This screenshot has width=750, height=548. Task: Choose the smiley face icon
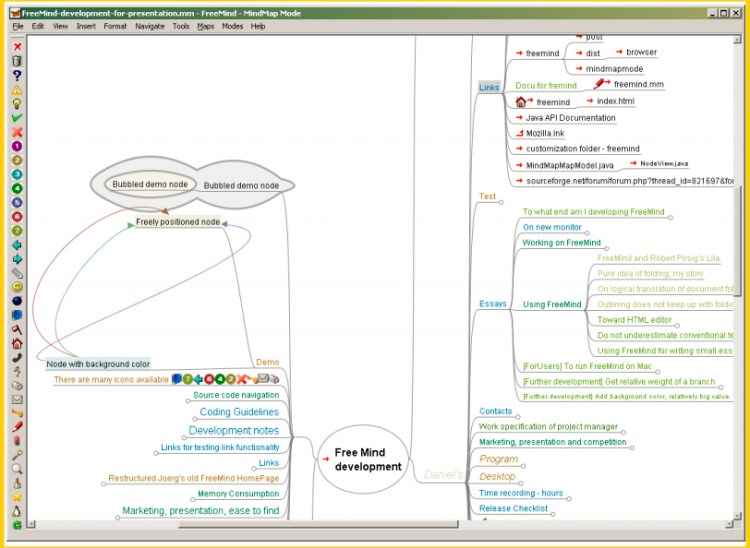coord(17,287)
